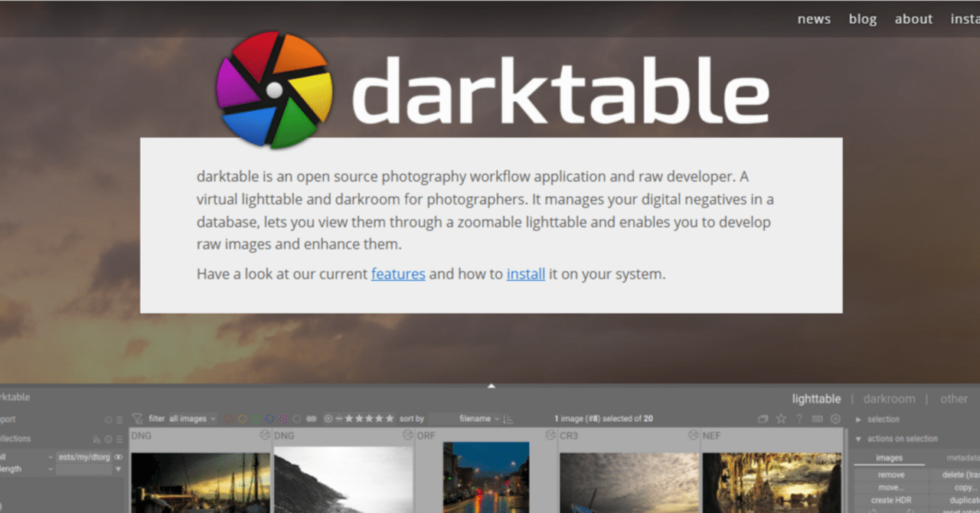Open darktable preferences via the gear icon
This screenshot has width=980, height=513.
click(835, 419)
